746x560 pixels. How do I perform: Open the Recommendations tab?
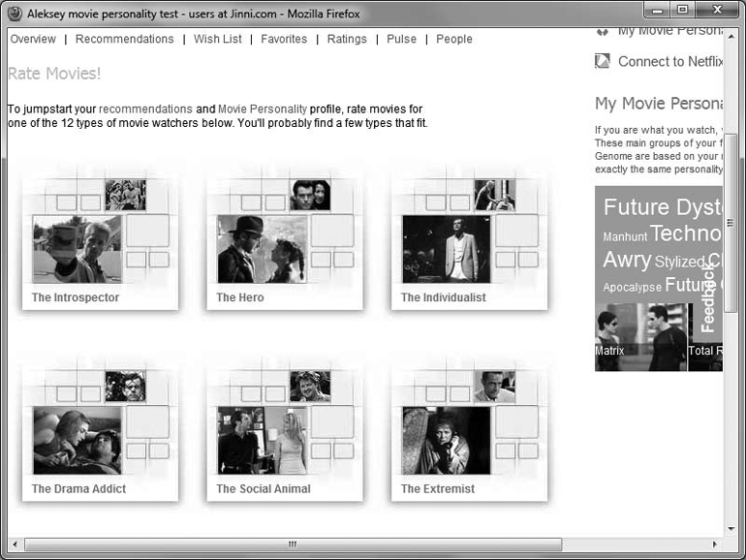coord(124,39)
